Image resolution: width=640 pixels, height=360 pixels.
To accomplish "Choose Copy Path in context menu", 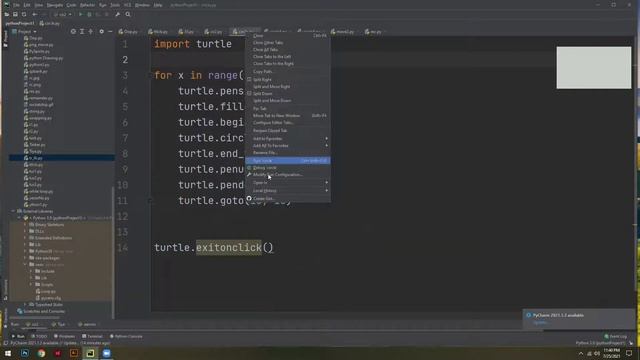I will [x=288, y=71].
